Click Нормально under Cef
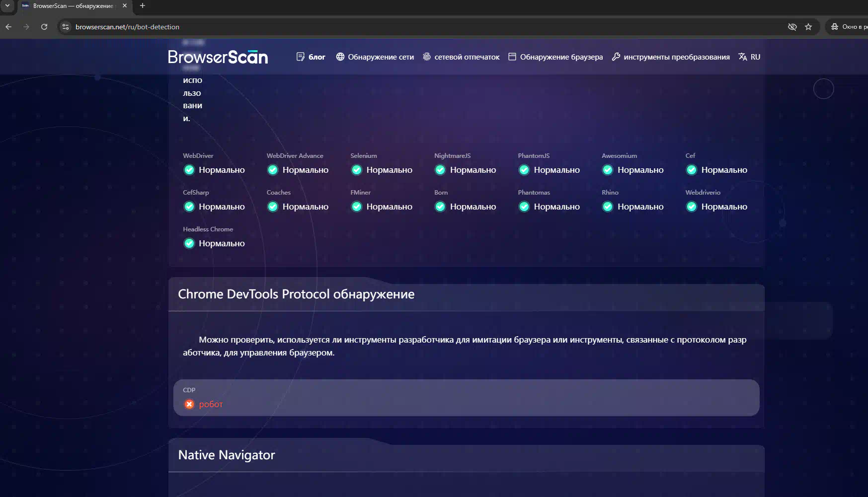Viewport: 868px width, 497px height. pos(724,170)
